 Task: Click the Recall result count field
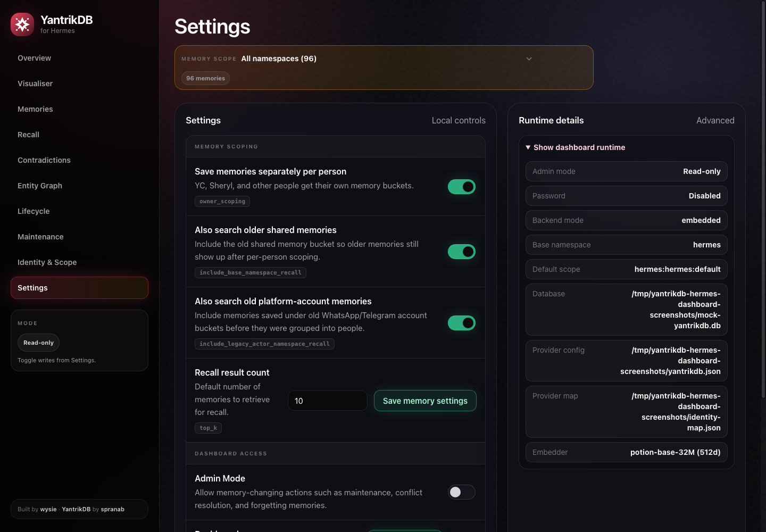click(328, 401)
